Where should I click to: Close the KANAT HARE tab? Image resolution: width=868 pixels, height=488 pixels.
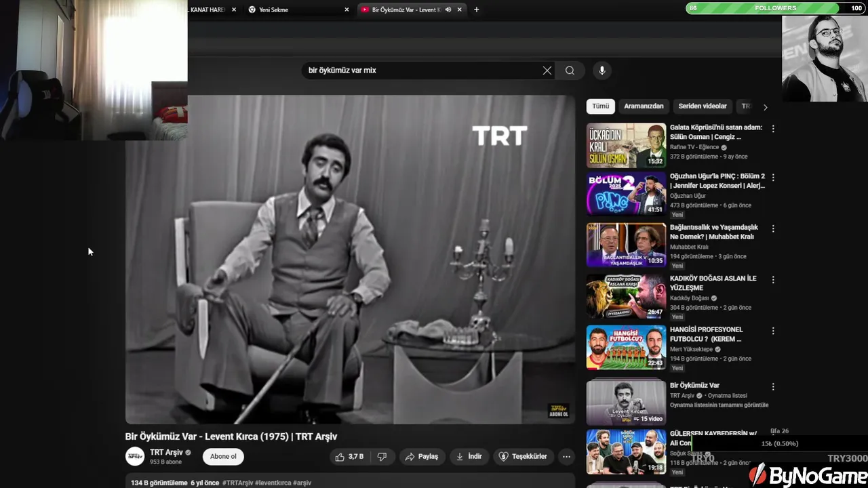pyautogui.click(x=234, y=9)
